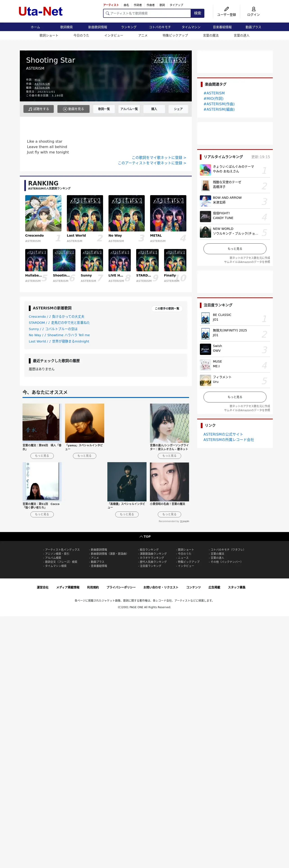Go to 特集ピックアップ in the sub navigation
This screenshot has width=289, height=868.
[x=175, y=35]
